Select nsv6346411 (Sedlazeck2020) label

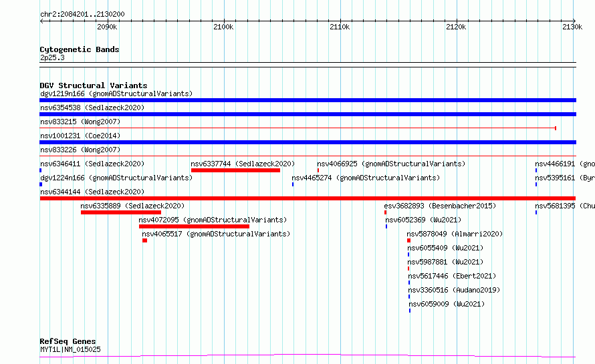pyautogui.click(x=92, y=164)
